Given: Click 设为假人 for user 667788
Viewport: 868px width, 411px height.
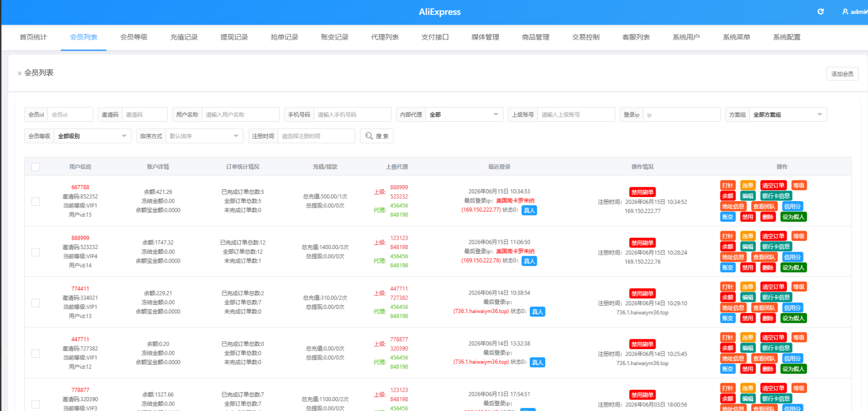Looking at the screenshot, I should (x=793, y=217).
